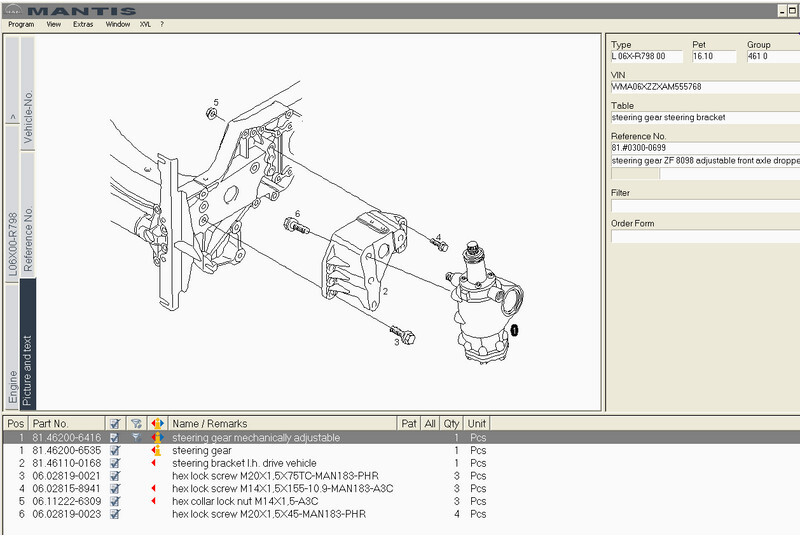The image size is (800, 536).
Task: Click the filter funnel column header icon
Action: click(x=136, y=424)
